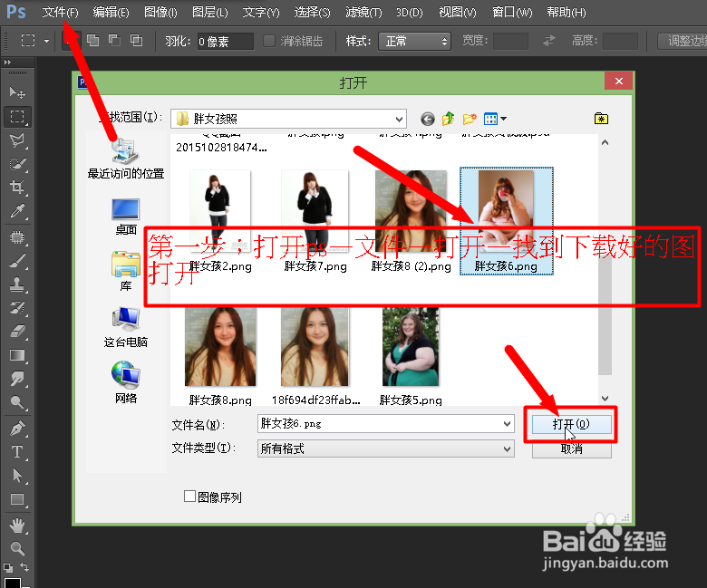Image resolution: width=707 pixels, height=588 pixels.
Task: Open the 帮助 menu
Action: click(x=566, y=12)
